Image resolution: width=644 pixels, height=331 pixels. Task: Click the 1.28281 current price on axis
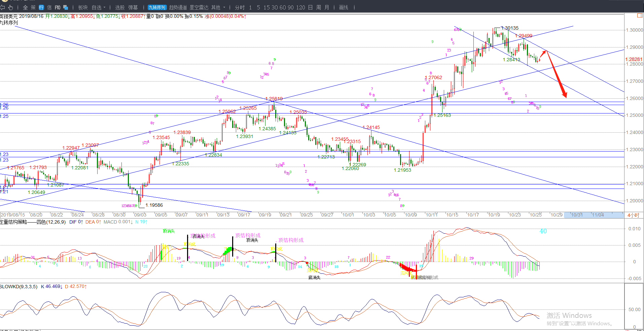coord(634,59)
